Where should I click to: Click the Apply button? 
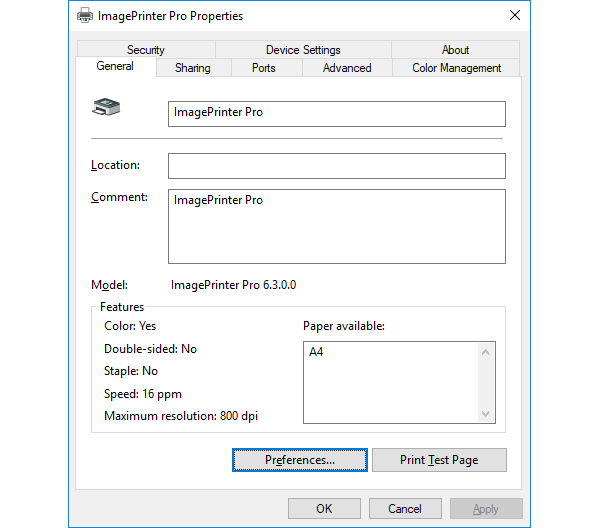pos(486,508)
